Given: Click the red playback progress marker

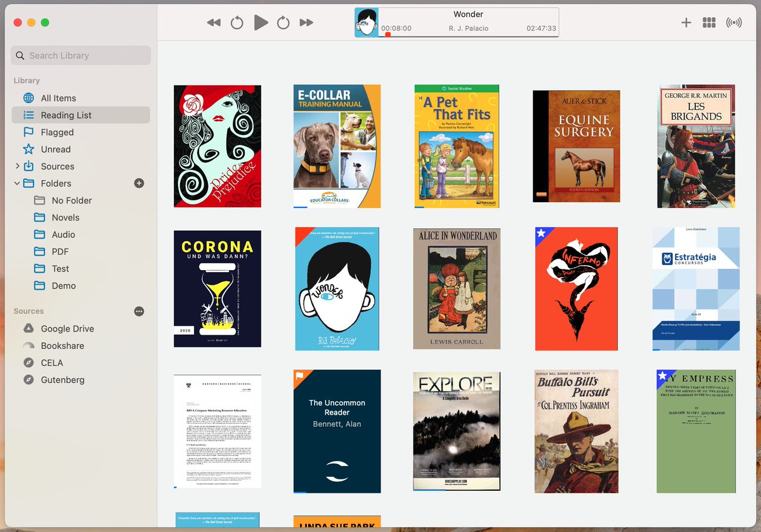Looking at the screenshot, I should (387, 35).
